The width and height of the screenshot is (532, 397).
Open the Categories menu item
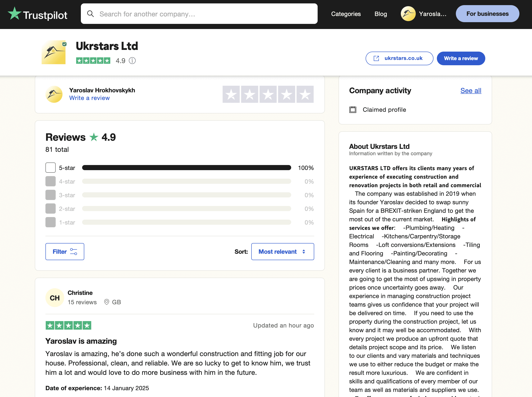point(346,14)
